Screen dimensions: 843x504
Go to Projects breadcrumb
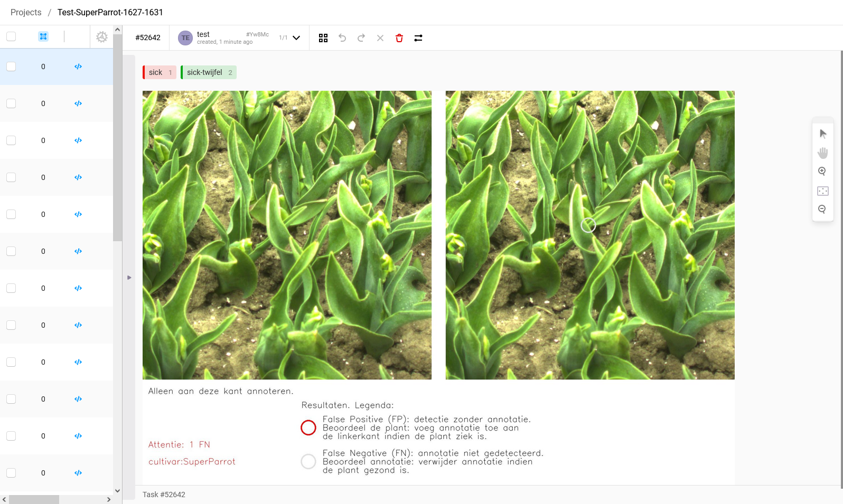pyautogui.click(x=26, y=12)
